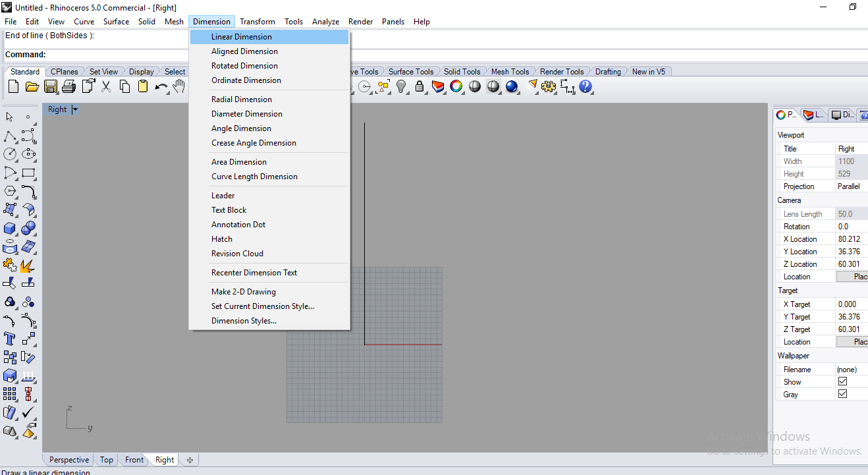This screenshot has width=868, height=475.
Task: Click the blue Render sphere icon
Action: 512,86
